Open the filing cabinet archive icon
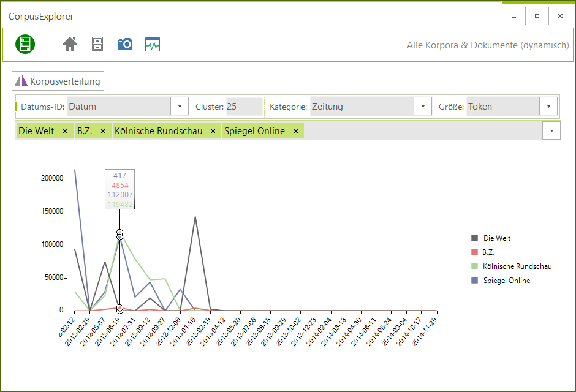This screenshot has width=576, height=392. [x=97, y=44]
